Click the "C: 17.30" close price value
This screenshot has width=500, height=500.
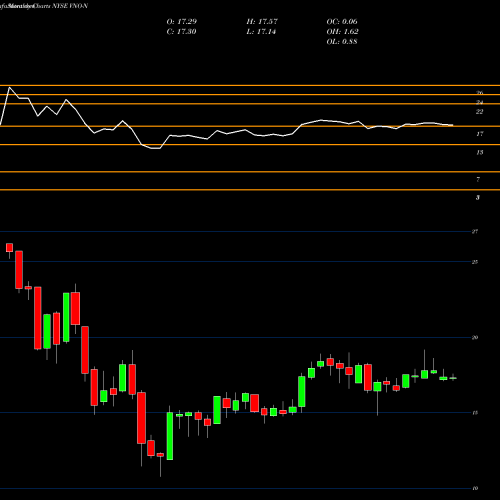(181, 32)
